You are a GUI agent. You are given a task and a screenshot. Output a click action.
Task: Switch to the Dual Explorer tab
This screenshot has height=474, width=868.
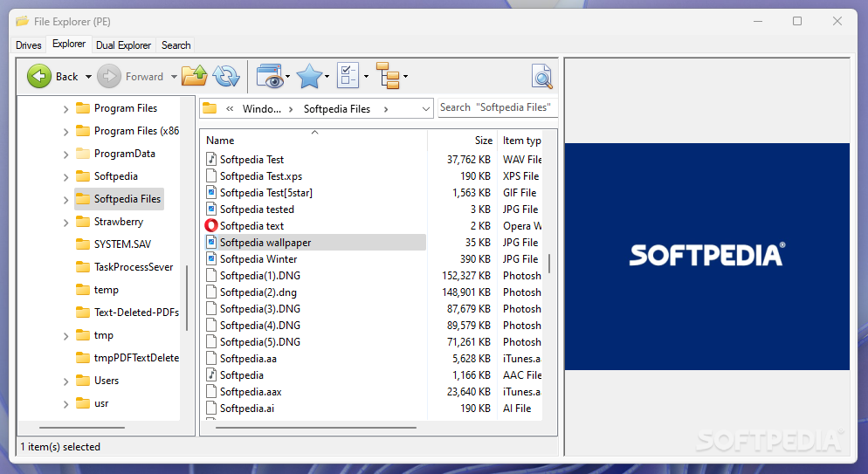click(123, 45)
